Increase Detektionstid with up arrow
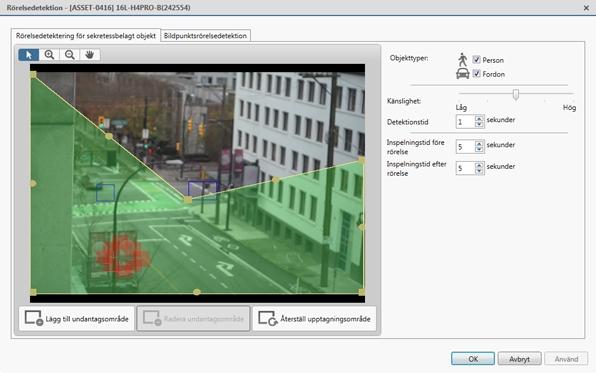 (x=479, y=119)
